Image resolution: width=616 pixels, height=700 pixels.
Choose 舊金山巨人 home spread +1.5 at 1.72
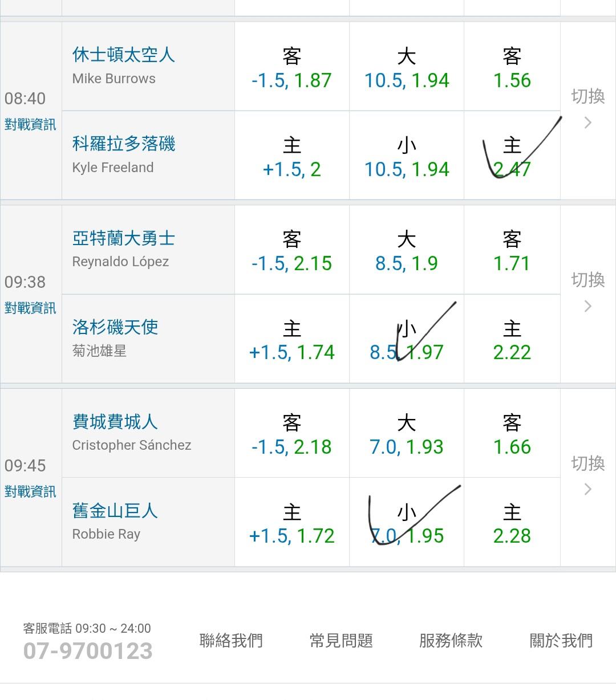point(291,524)
